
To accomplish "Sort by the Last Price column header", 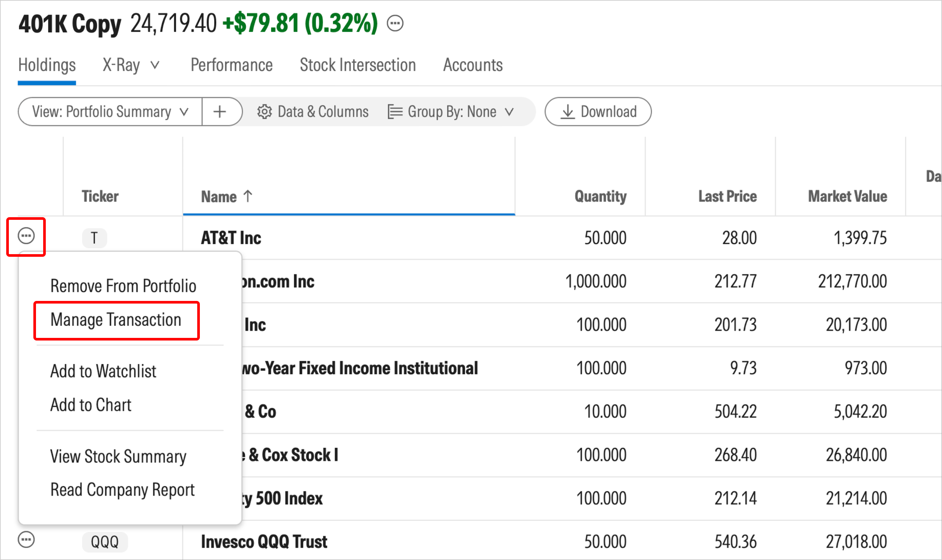I will tap(728, 196).
